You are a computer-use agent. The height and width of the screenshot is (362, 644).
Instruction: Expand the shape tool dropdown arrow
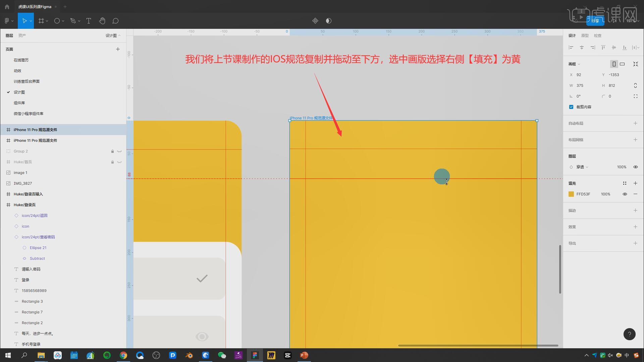click(x=63, y=21)
